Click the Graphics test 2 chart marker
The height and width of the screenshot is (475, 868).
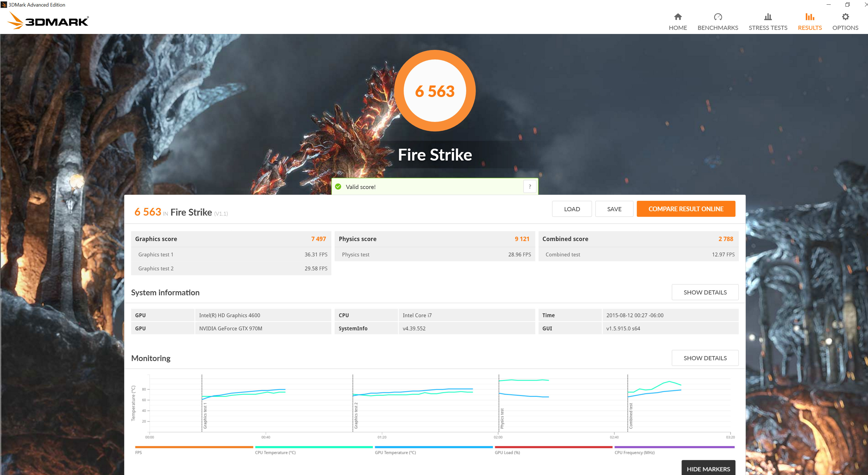click(x=356, y=416)
